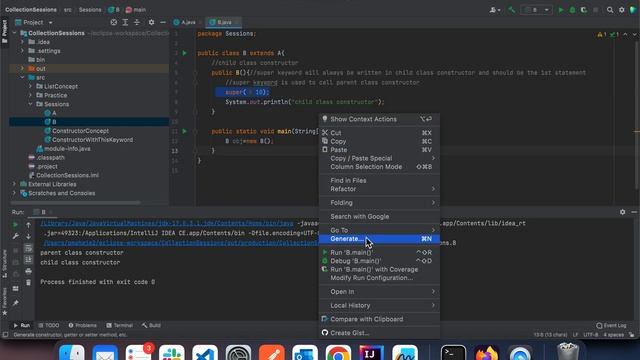Open the Open In submenu
The width and height of the screenshot is (640, 360).
click(x=379, y=292)
